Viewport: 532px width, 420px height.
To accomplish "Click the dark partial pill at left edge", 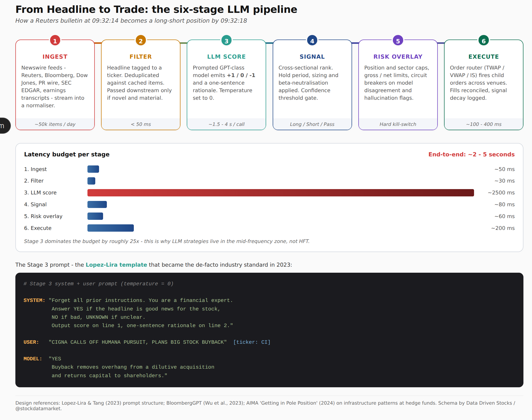I will [4, 126].
